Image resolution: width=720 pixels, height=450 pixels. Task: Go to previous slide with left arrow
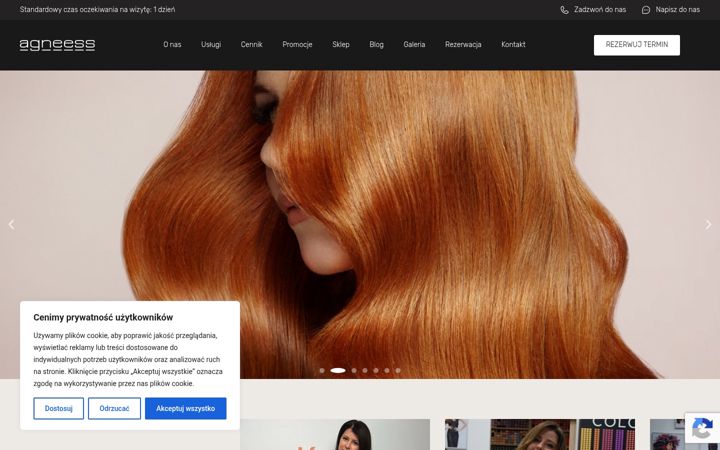tap(11, 225)
